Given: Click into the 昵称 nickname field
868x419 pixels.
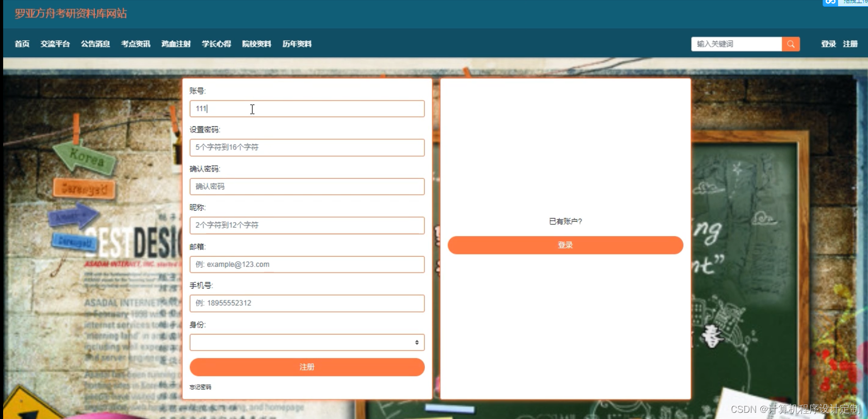Looking at the screenshot, I should click(307, 225).
